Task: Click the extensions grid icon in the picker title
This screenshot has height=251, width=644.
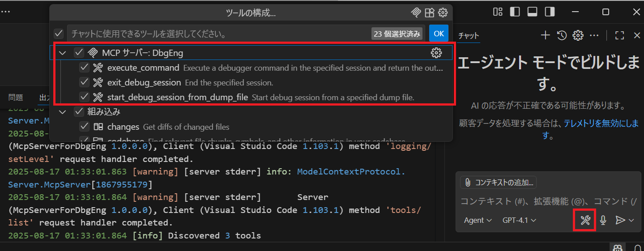Action: click(x=430, y=13)
